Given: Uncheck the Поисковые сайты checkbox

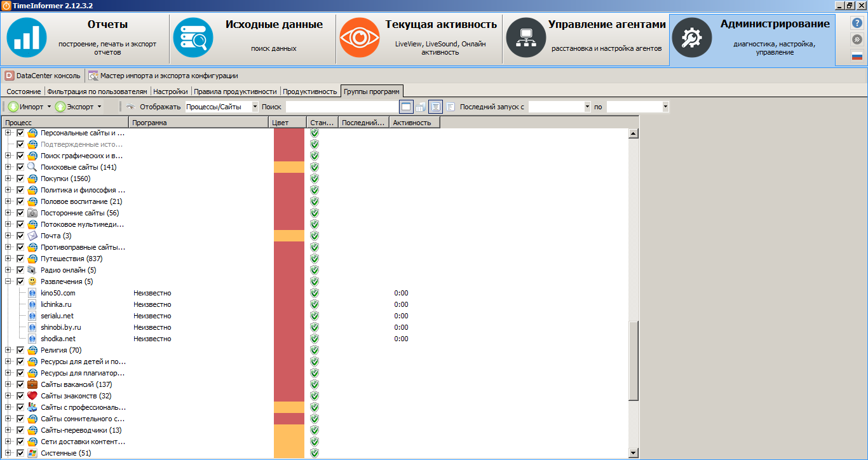Looking at the screenshot, I should coord(20,167).
